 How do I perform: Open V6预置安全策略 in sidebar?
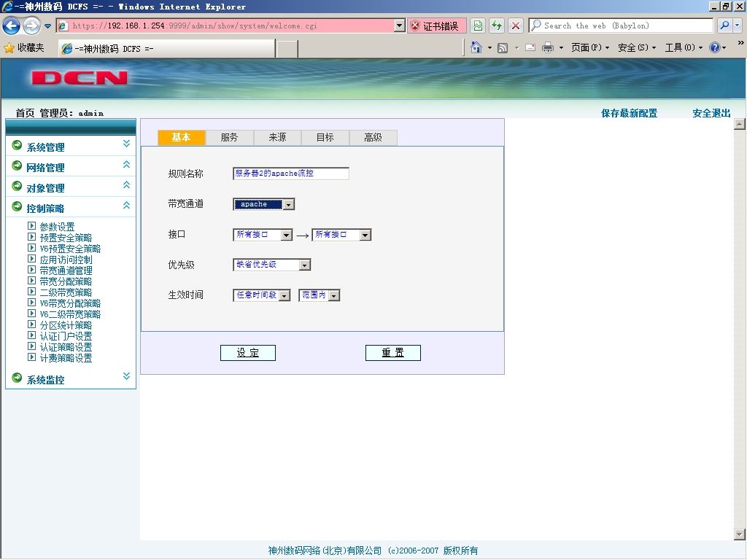70,249
